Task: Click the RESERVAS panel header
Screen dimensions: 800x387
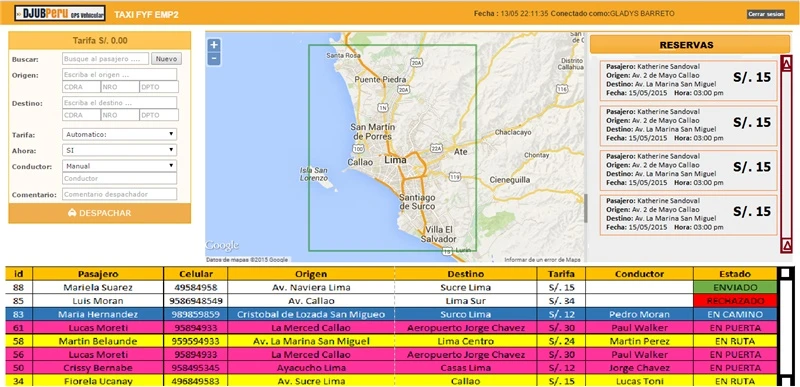Action: pyautogui.click(x=690, y=45)
